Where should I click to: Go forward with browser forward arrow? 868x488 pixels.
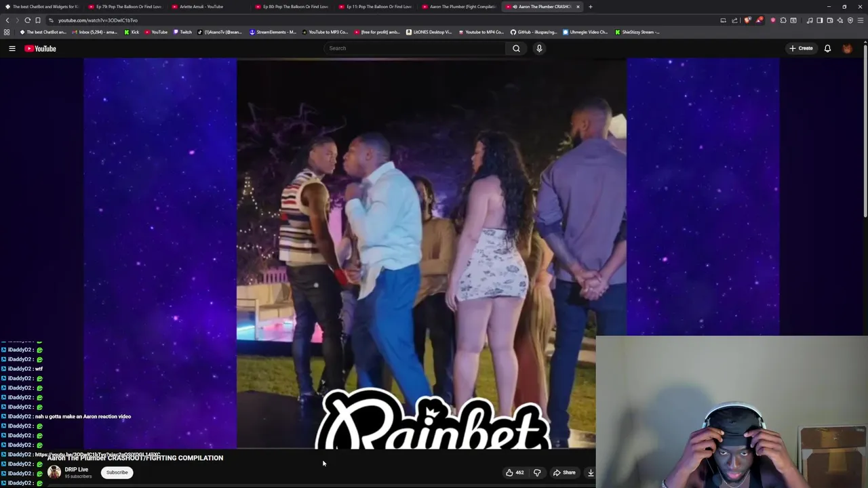18,20
